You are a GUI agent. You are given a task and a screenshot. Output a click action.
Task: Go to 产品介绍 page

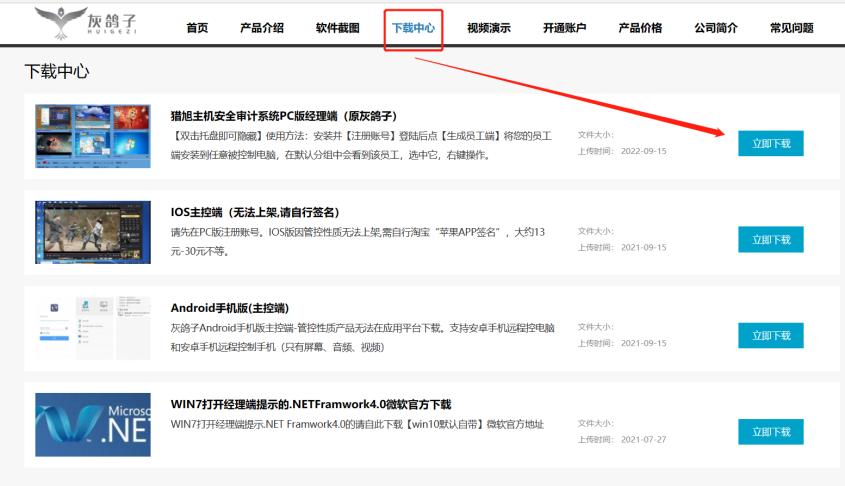(262, 28)
